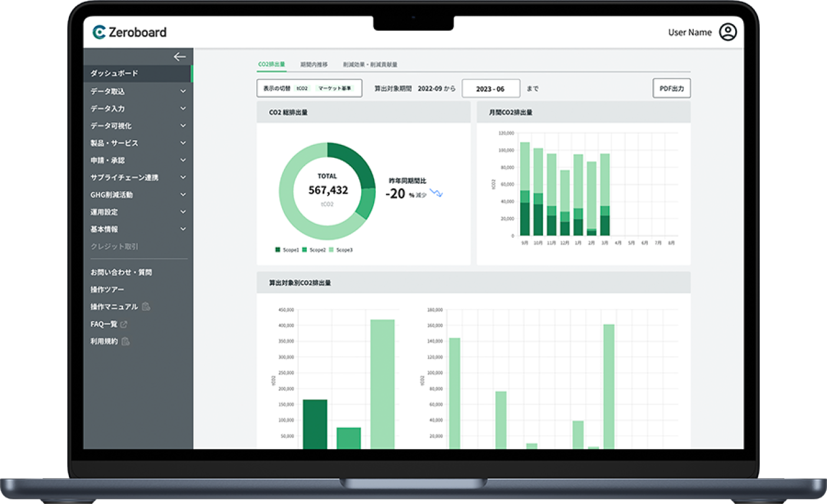This screenshot has width=827, height=504.
Task: Open お問い合わせ・質問 link
Action: tap(121, 272)
